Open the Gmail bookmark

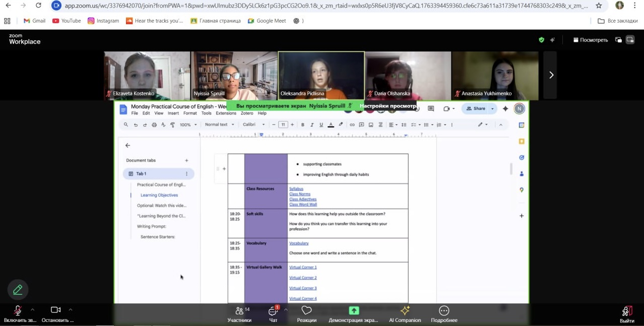click(x=34, y=21)
